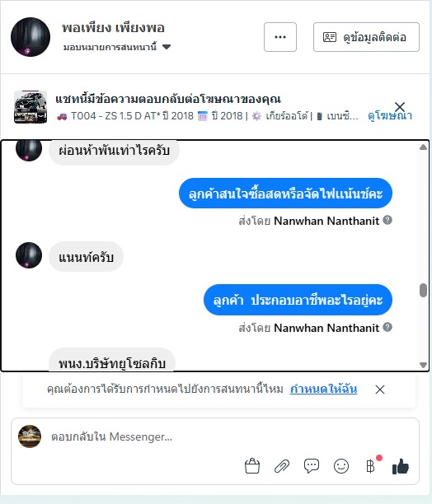Screen dimensions: 432x504
Task: Open the three-dots more options button
Action: (280, 37)
